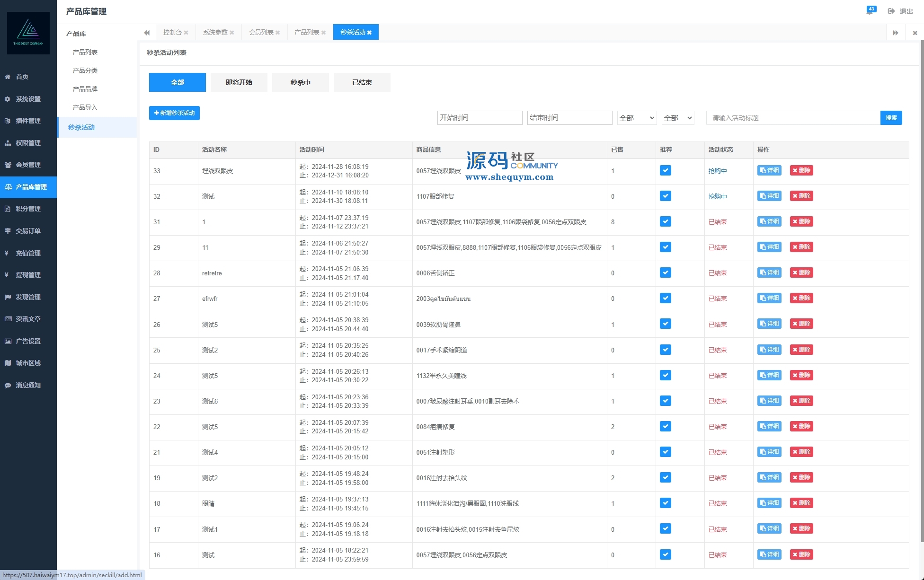Open 消息通知 chat icon item in sidebar
924x580 pixels.
(x=8, y=385)
